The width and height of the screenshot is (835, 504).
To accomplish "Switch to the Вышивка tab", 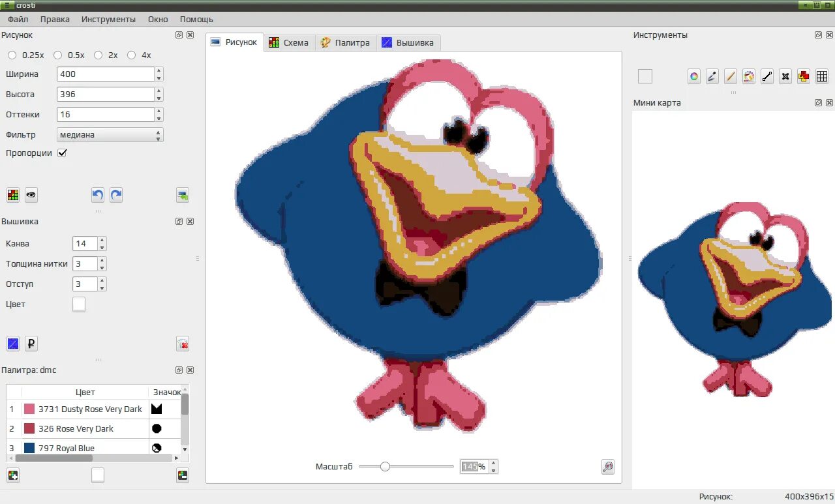I will point(408,42).
